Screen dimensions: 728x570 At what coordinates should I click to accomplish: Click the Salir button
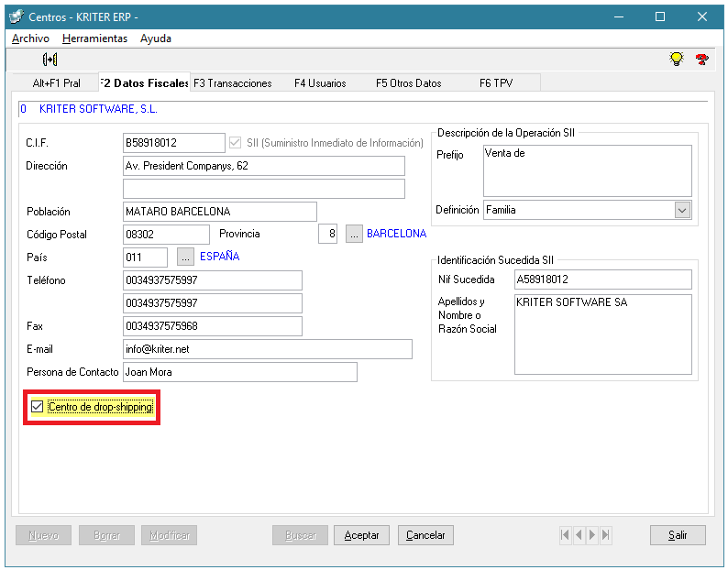coord(678,535)
